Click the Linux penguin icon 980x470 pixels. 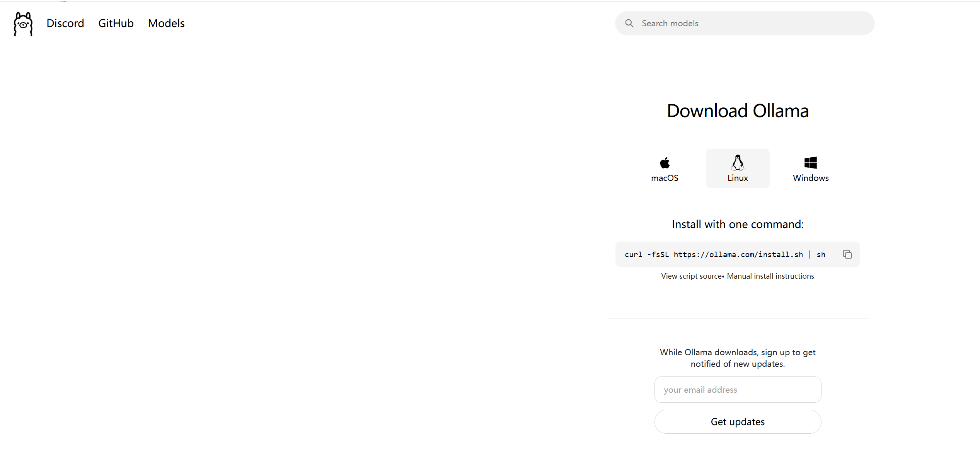tap(737, 162)
